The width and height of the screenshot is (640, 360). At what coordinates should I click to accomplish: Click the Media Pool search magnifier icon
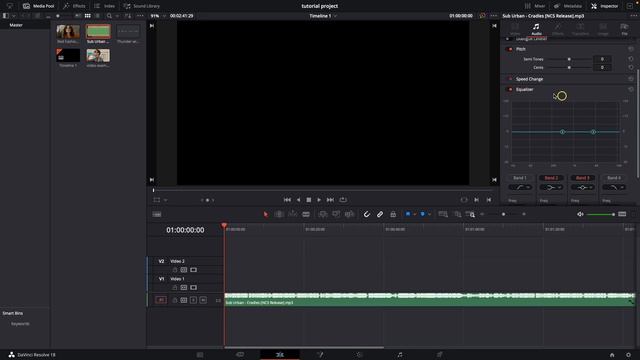pyautogui.click(x=109, y=16)
